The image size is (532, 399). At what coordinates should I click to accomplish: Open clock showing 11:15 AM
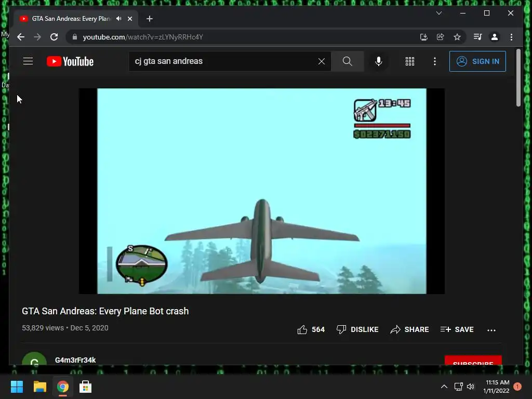coord(496,387)
